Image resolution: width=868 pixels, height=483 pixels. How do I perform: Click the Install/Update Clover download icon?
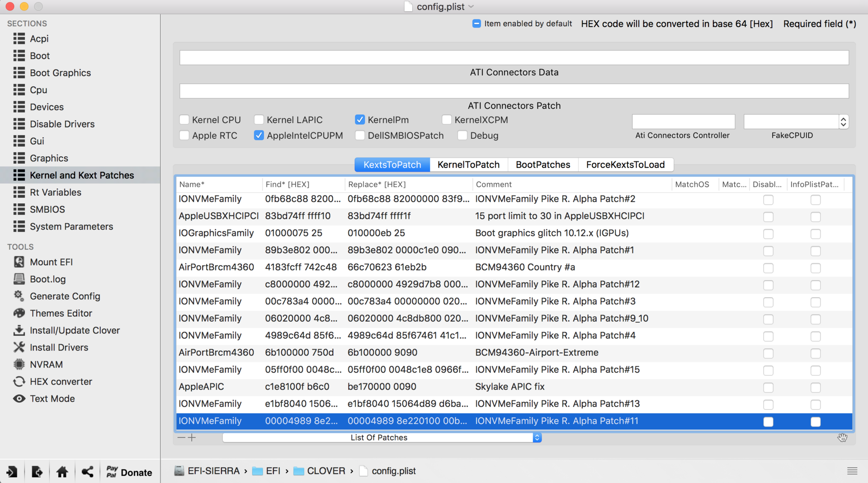click(x=19, y=330)
